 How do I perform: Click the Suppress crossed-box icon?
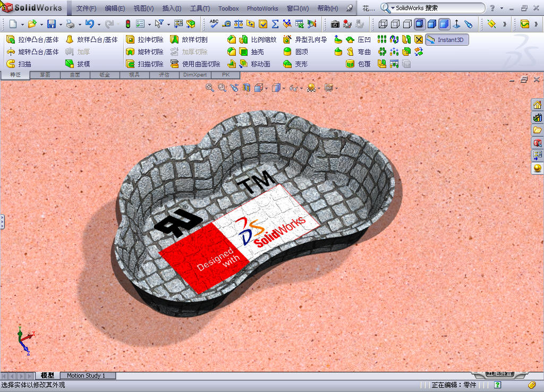[x=419, y=39]
